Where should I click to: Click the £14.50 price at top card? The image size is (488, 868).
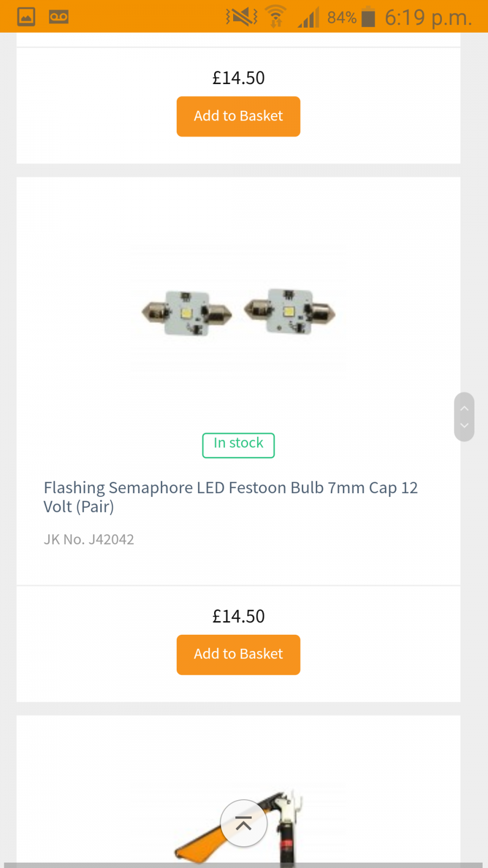tap(238, 78)
